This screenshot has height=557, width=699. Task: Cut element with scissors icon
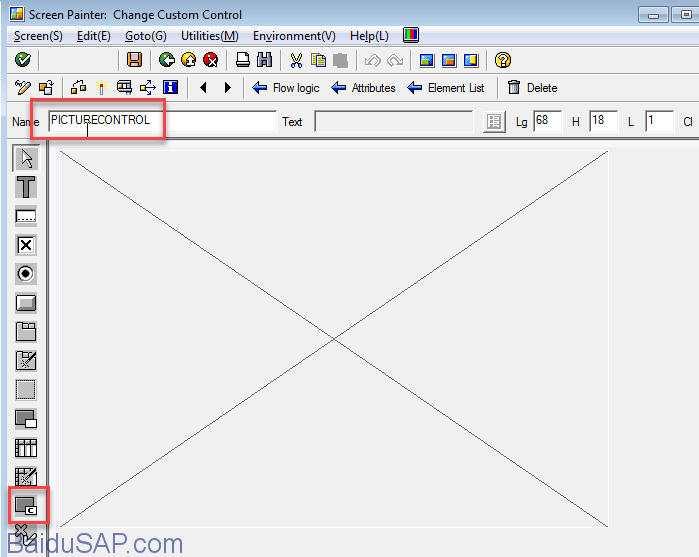(x=296, y=60)
